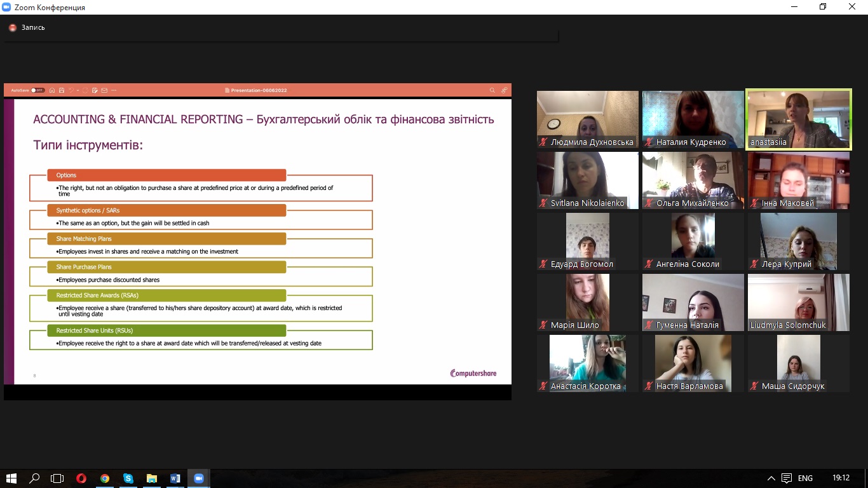Screen dimensions: 868x488
Task: Select Гуменна Наталія video tile
Action: [x=693, y=302]
